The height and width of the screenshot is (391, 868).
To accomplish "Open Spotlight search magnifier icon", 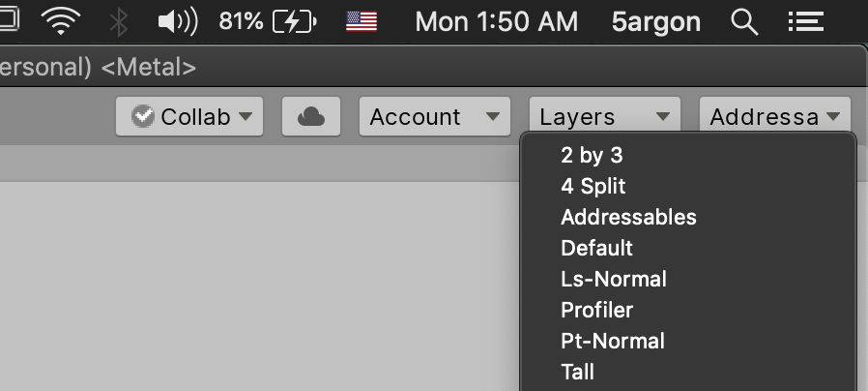I will (743, 20).
